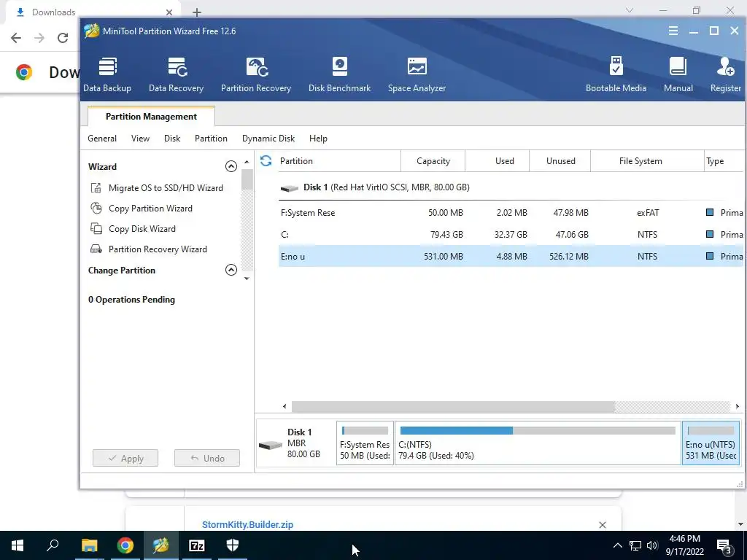This screenshot has width=747, height=560.
Task: Open a new Chrome tab
Action: tap(197, 12)
